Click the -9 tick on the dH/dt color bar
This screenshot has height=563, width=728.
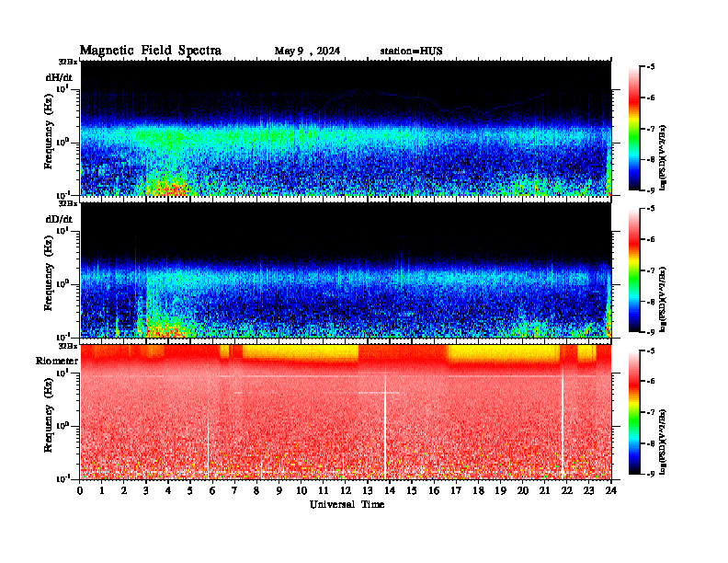click(651, 190)
